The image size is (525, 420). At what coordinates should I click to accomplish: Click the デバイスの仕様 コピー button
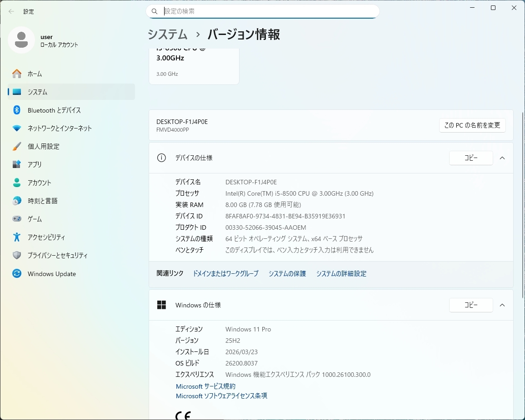471,158
